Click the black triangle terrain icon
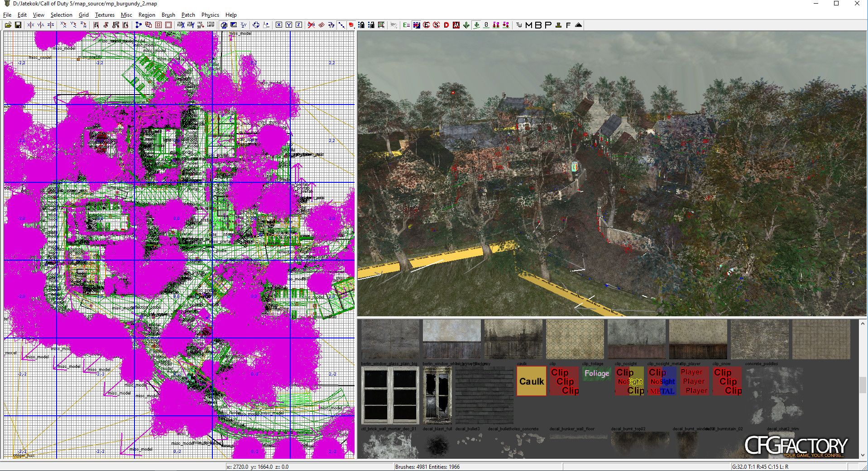 [578, 25]
